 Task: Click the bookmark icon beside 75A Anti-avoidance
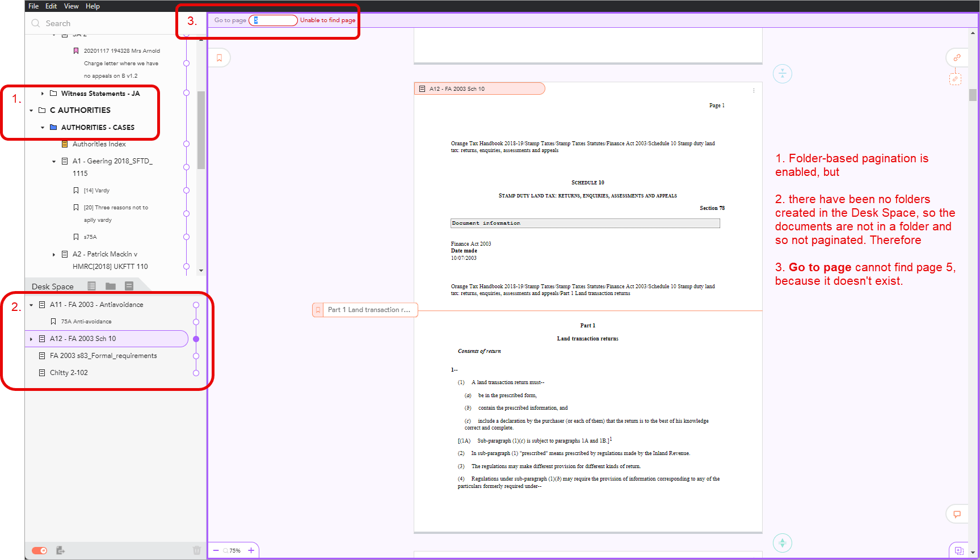53,321
